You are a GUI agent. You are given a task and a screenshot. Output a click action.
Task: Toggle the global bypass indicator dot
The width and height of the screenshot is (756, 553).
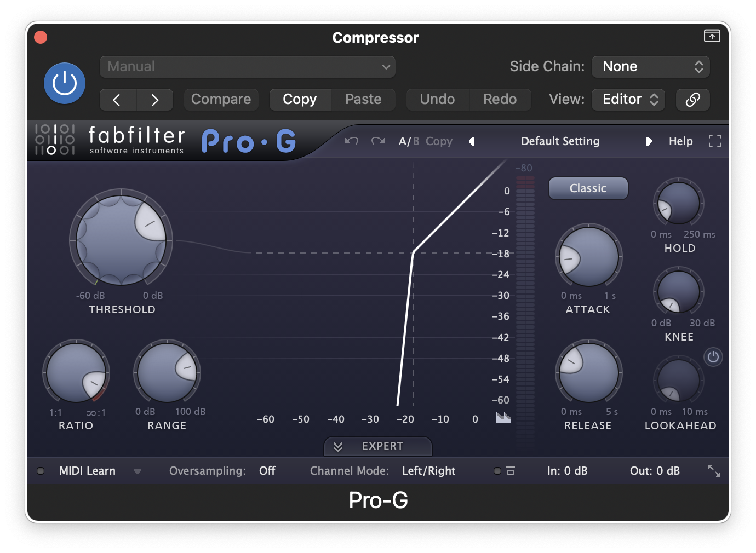[x=497, y=471]
